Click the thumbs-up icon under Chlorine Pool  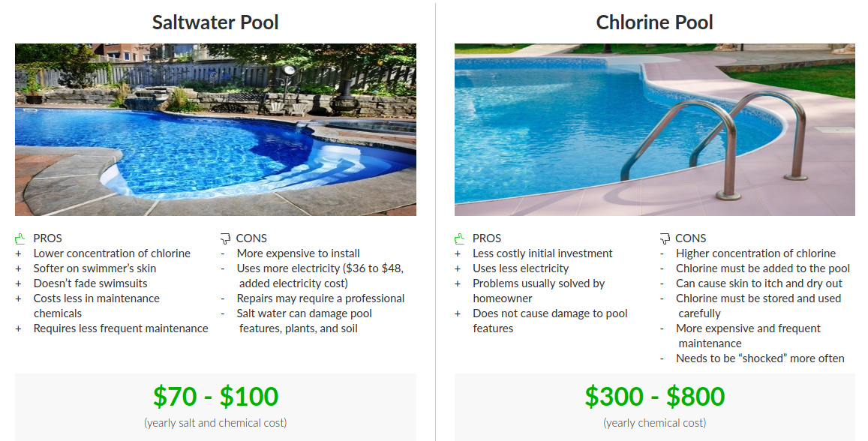click(459, 238)
